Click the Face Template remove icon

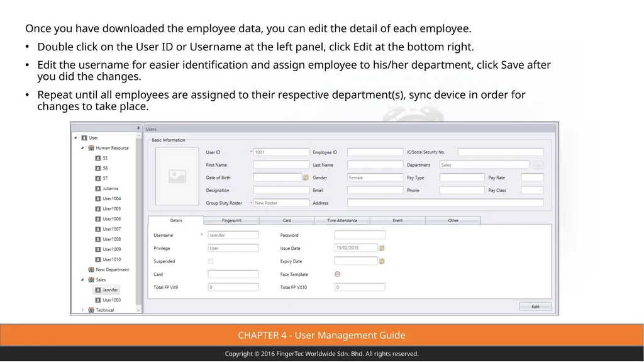point(338,274)
